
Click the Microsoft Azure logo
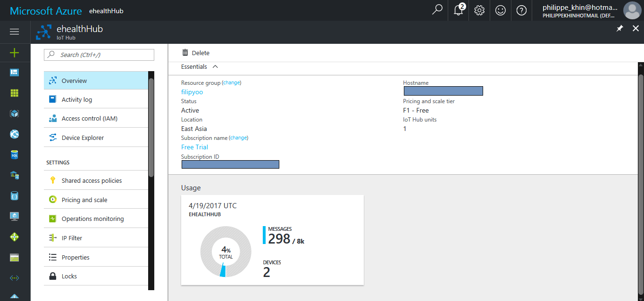[x=46, y=11]
